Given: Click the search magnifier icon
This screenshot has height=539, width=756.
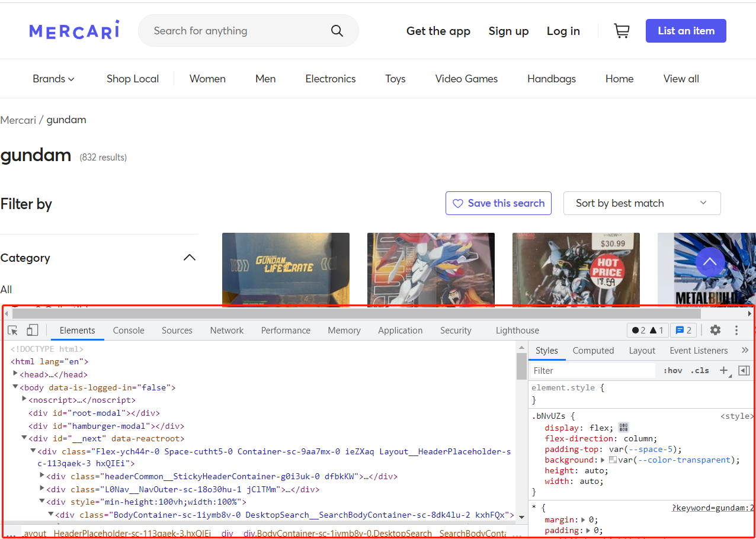Looking at the screenshot, I should [337, 31].
